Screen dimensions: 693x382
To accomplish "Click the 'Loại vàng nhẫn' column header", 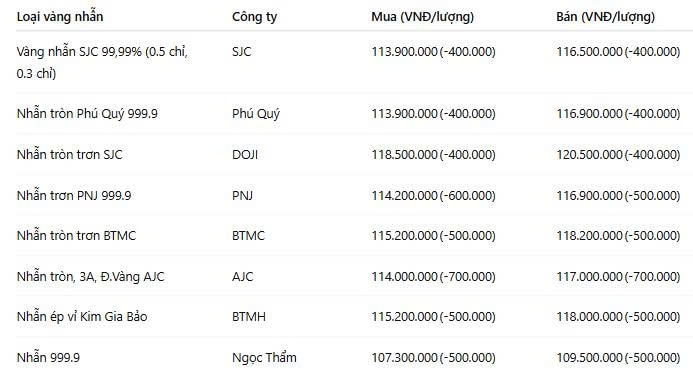I will [60, 17].
